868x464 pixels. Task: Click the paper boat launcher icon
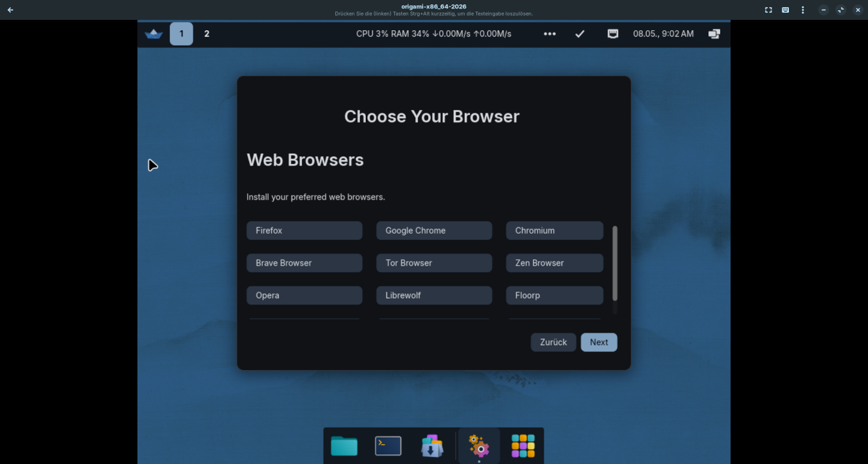pyautogui.click(x=154, y=34)
